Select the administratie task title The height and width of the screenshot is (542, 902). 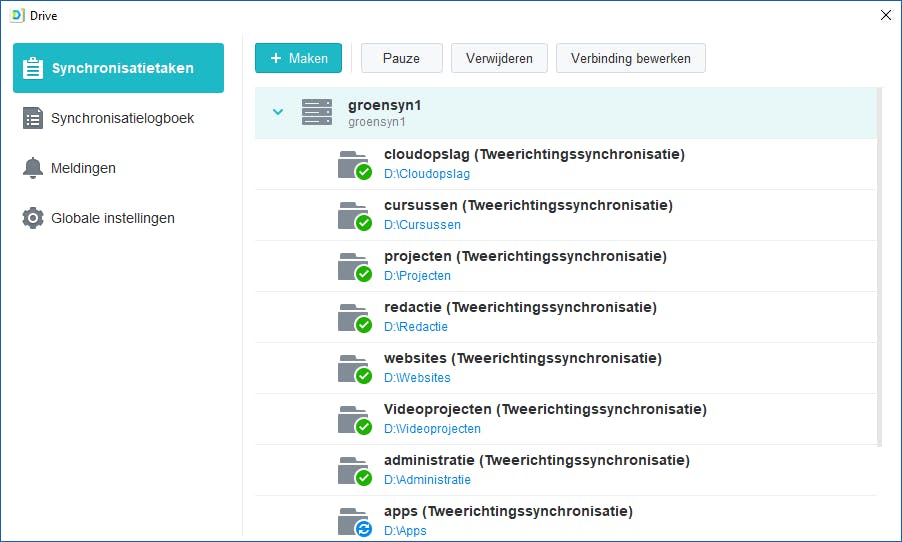[537, 460]
